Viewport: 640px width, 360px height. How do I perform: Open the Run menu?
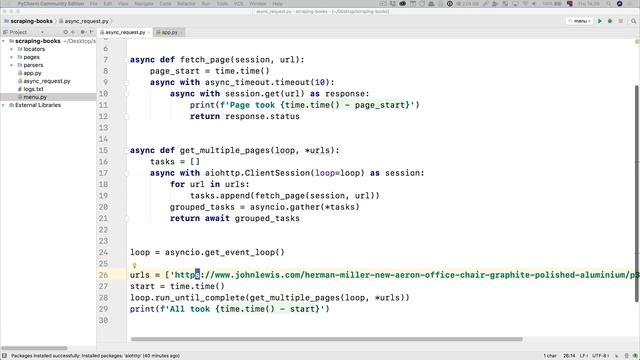coord(206,4)
